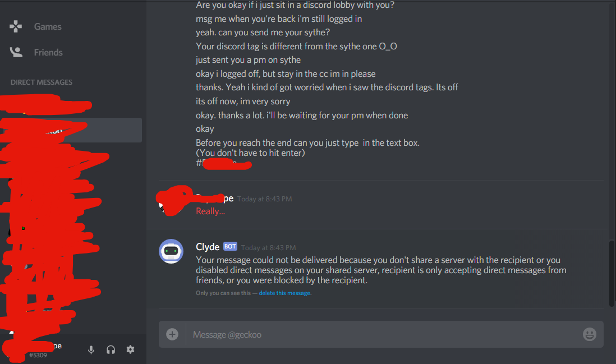The image size is (616, 364).
Task: Open the Games section icon
Action: [x=16, y=26]
